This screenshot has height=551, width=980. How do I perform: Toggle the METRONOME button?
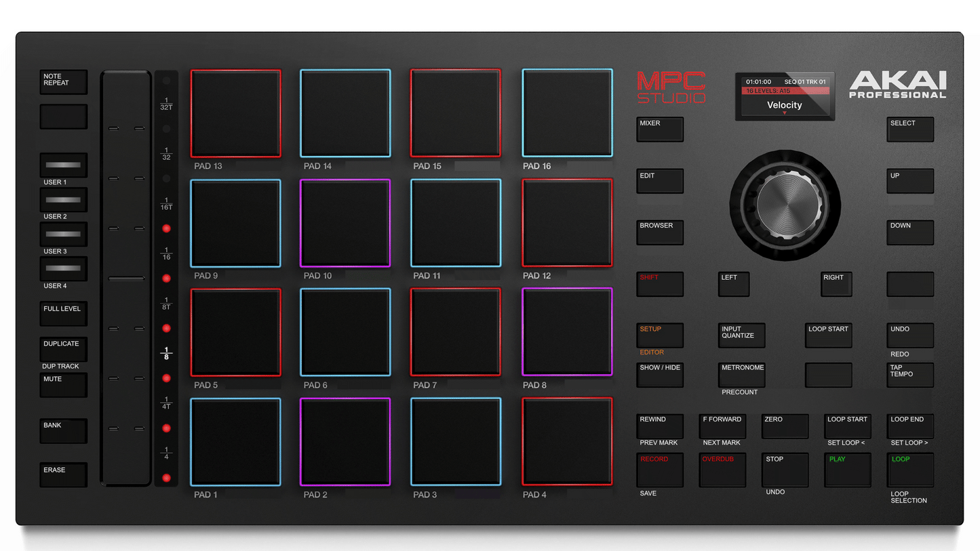pos(742,375)
